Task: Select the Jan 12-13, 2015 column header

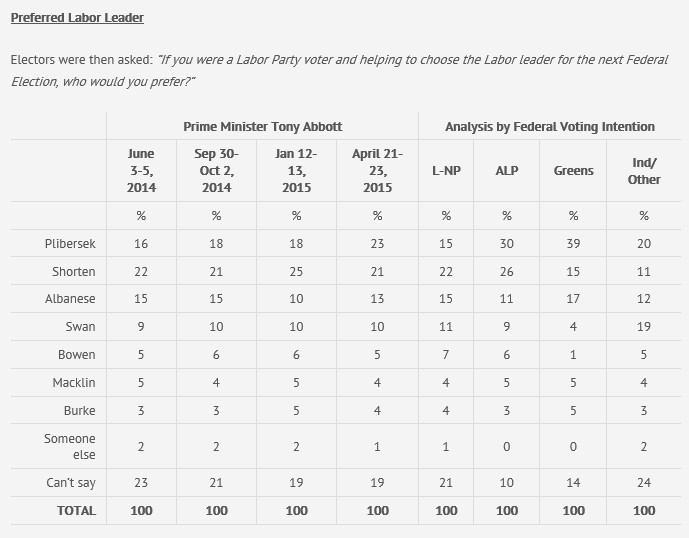Action: (x=296, y=171)
